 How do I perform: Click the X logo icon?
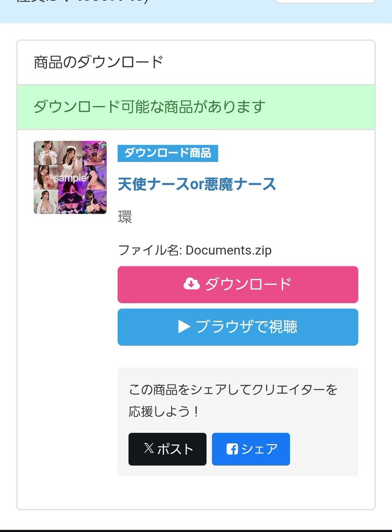click(149, 449)
